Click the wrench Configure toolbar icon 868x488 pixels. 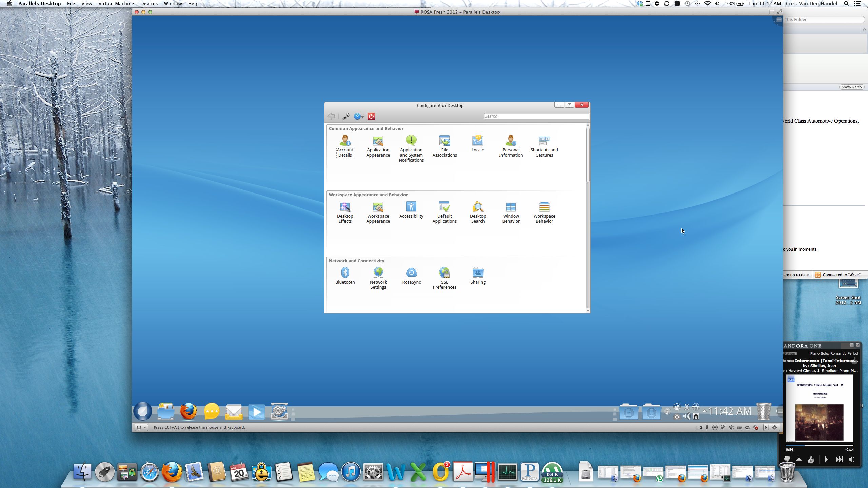[346, 116]
